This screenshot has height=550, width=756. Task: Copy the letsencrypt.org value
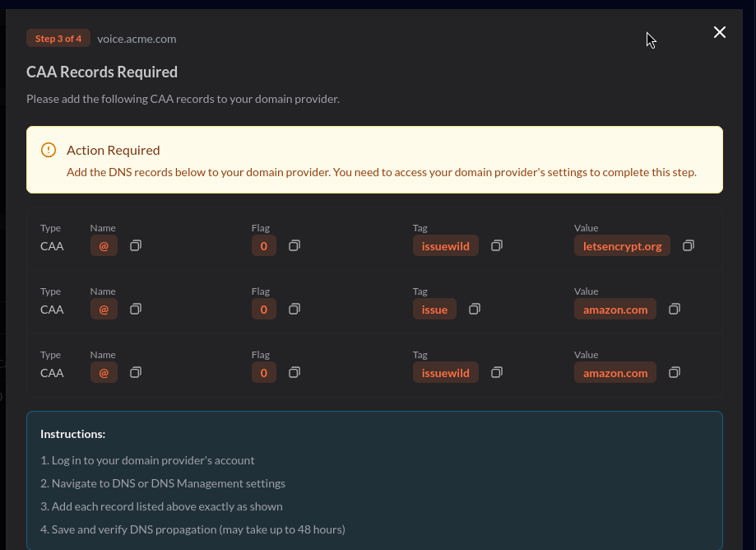[689, 245]
